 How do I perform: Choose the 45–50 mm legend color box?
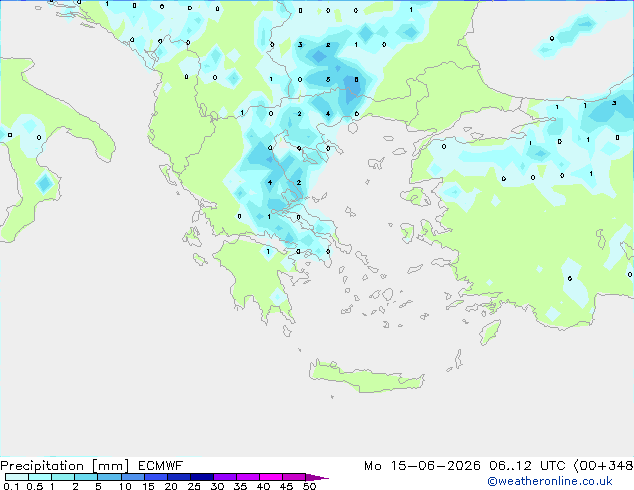(x=294, y=477)
